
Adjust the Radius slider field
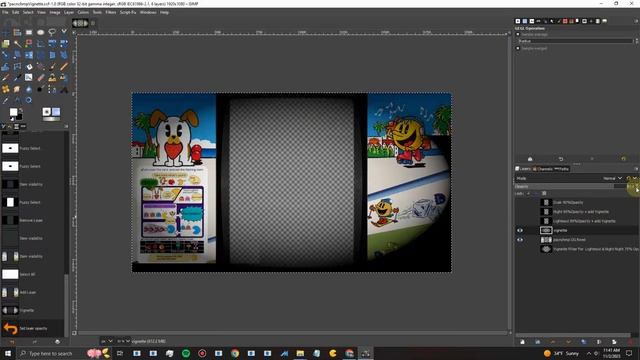[575, 41]
